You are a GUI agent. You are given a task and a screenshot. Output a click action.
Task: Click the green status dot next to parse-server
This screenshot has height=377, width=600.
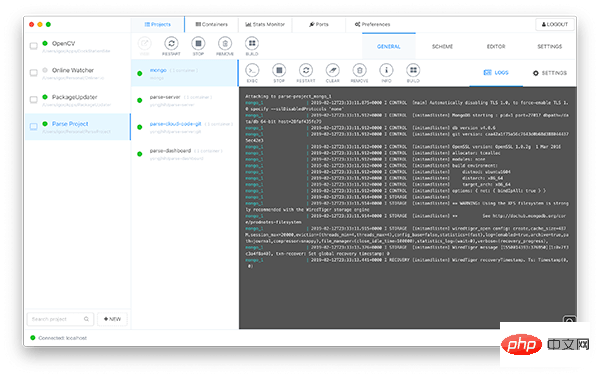(140, 100)
